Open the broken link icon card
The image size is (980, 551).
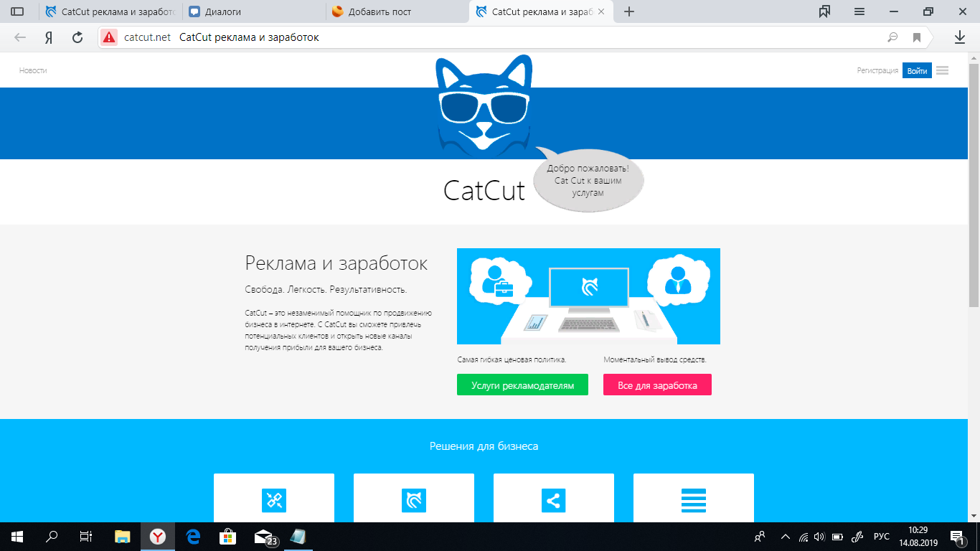pos(274,498)
